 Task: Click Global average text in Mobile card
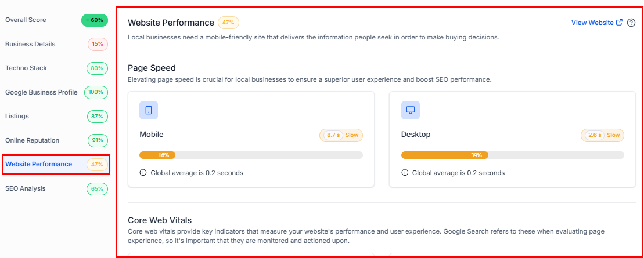pyautogui.click(x=197, y=173)
